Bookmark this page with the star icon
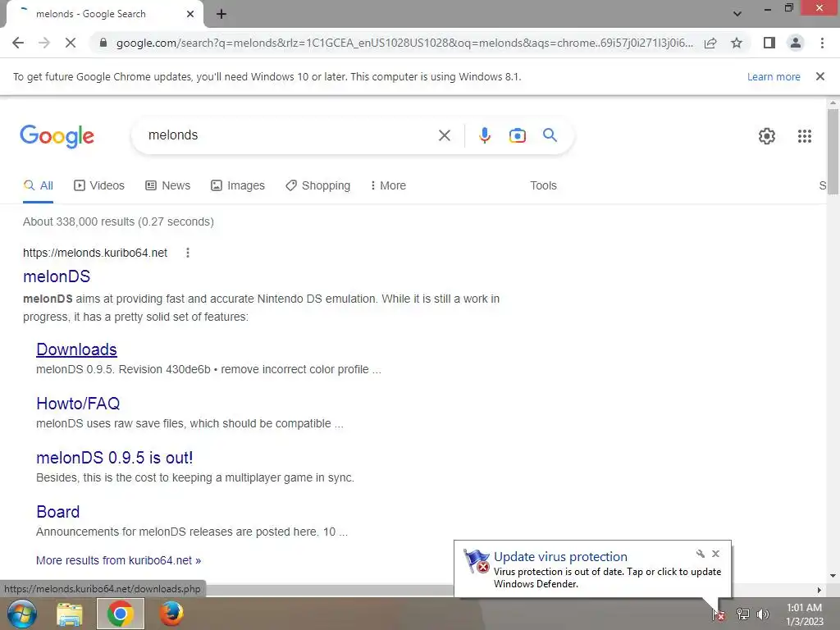 [737, 43]
